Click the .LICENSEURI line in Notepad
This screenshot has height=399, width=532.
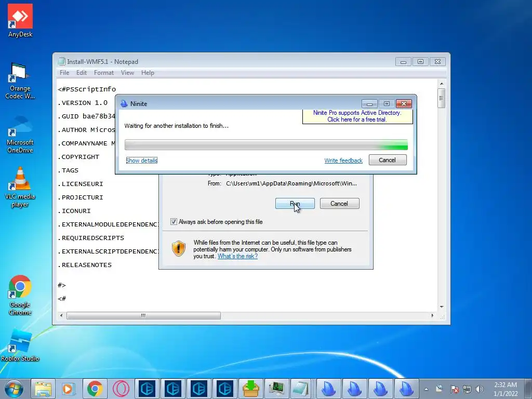click(81, 184)
